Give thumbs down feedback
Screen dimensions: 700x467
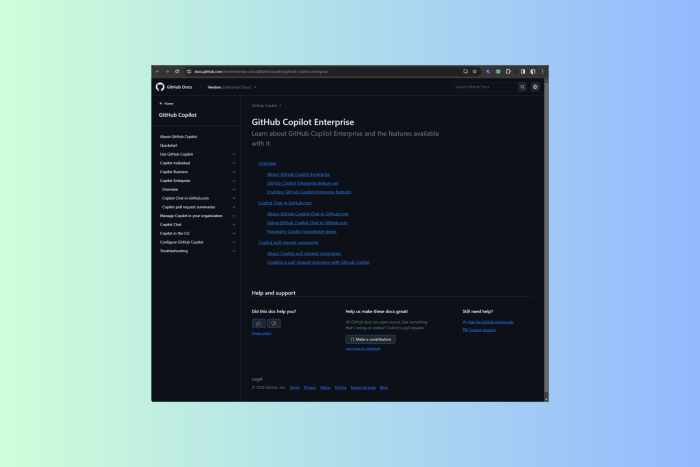(274, 323)
